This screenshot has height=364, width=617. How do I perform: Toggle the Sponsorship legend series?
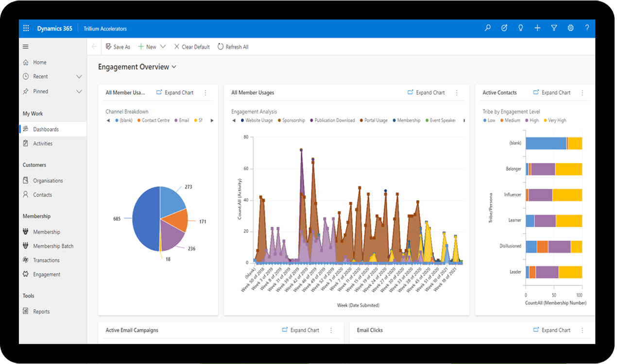(291, 120)
